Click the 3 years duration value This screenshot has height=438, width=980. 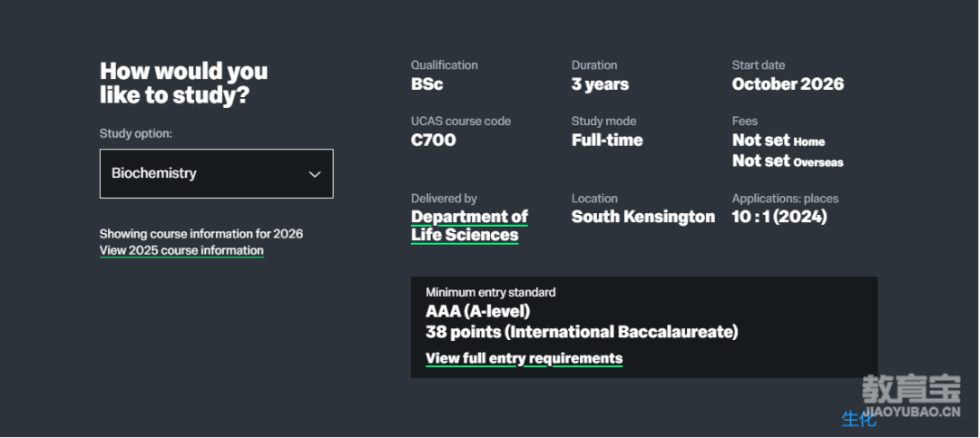coord(600,83)
